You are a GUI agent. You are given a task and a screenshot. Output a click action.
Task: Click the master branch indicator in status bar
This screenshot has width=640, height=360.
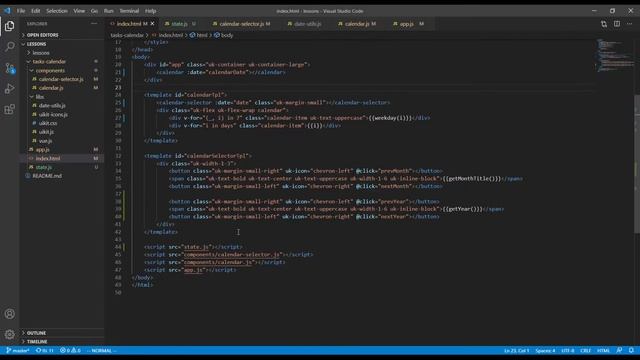pyautogui.click(x=18, y=351)
